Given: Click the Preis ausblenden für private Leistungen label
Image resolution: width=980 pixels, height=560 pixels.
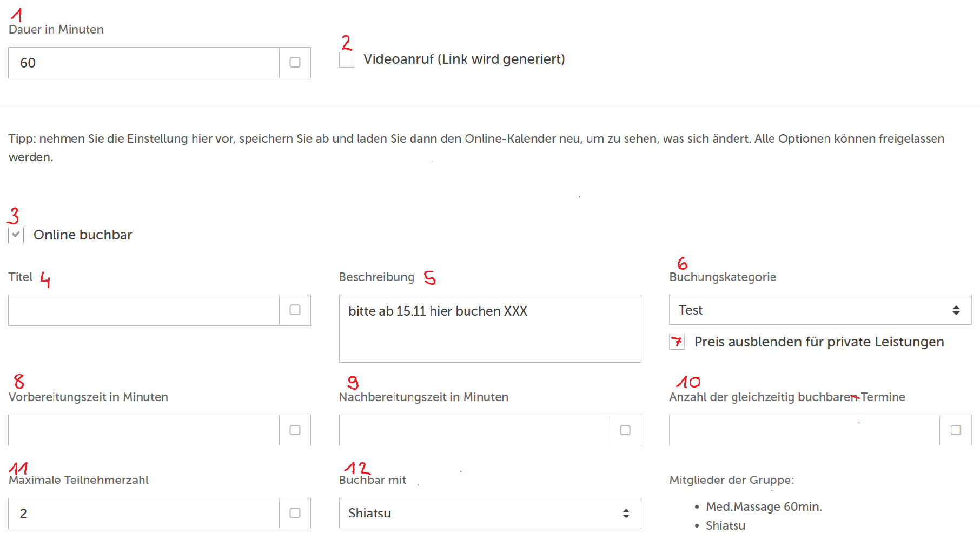Looking at the screenshot, I should click(x=819, y=342).
